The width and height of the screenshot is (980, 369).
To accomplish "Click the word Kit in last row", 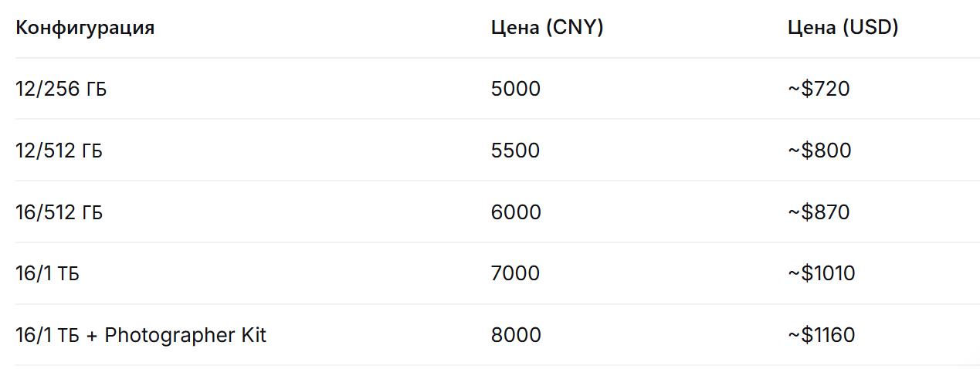I will 252,336.
